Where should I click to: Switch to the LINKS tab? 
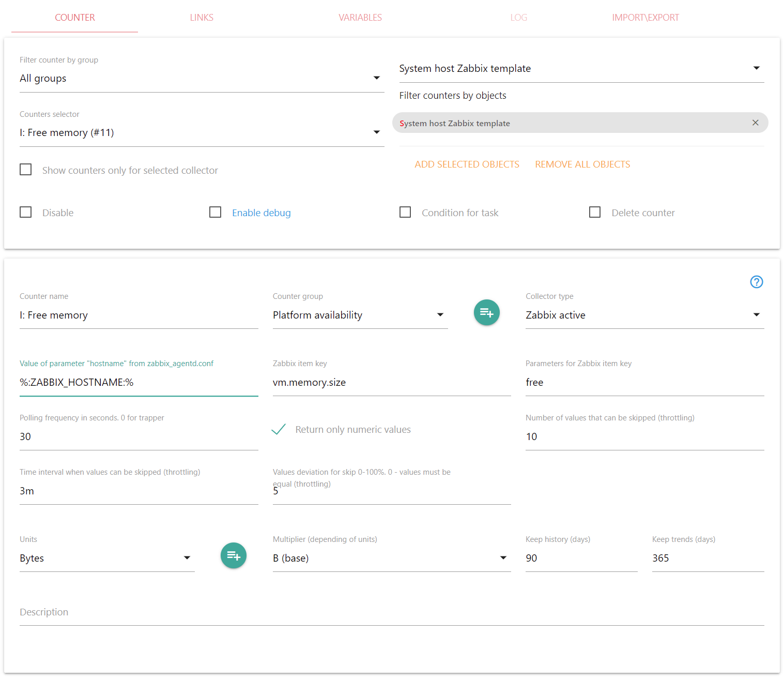tap(202, 18)
